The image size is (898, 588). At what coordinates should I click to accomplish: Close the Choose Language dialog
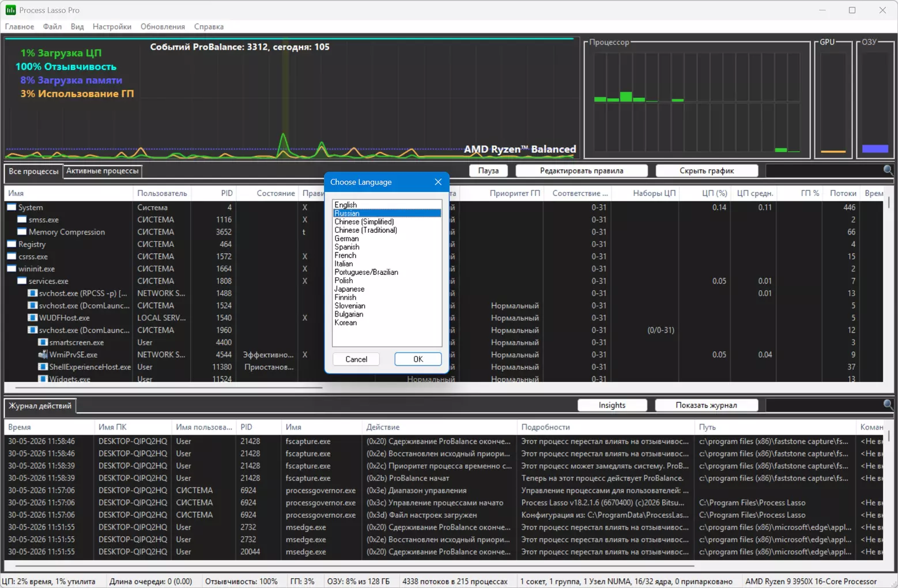pyautogui.click(x=438, y=182)
